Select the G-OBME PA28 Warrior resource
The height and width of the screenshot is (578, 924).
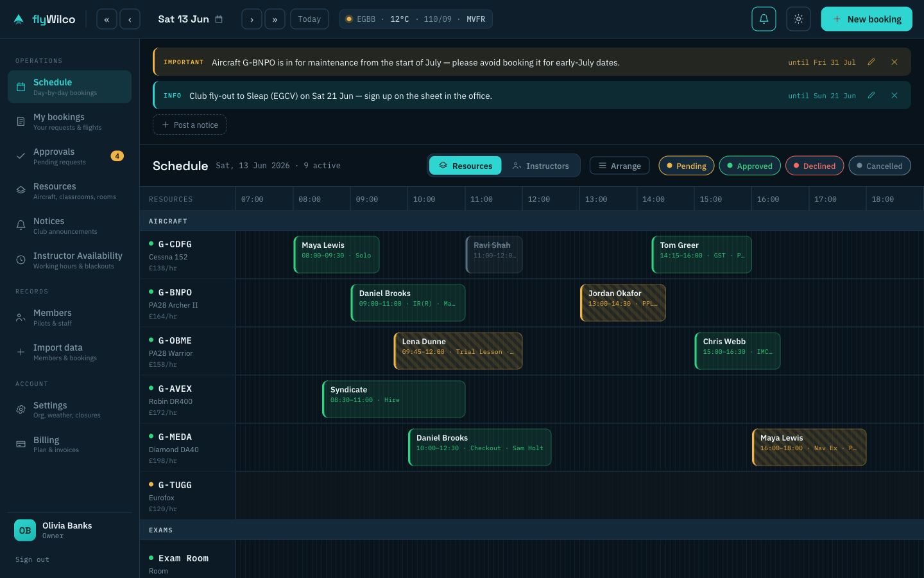(x=188, y=351)
